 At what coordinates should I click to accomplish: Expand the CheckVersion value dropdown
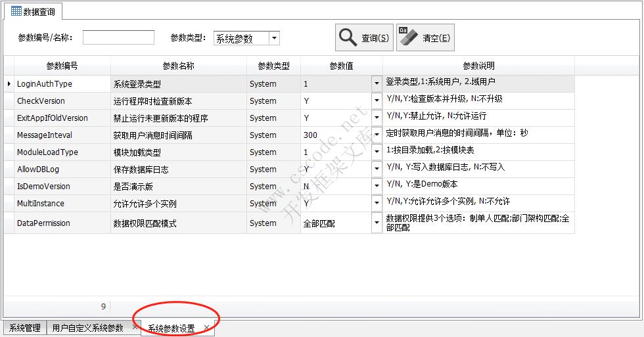click(x=377, y=101)
